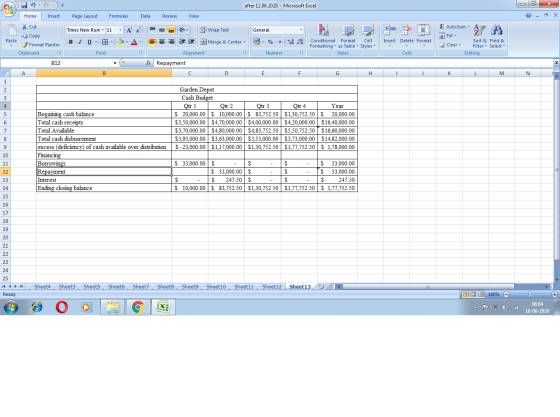This screenshot has width=560, height=417.
Task: Open Fill Color dropdown arrow
Action: [127, 42]
